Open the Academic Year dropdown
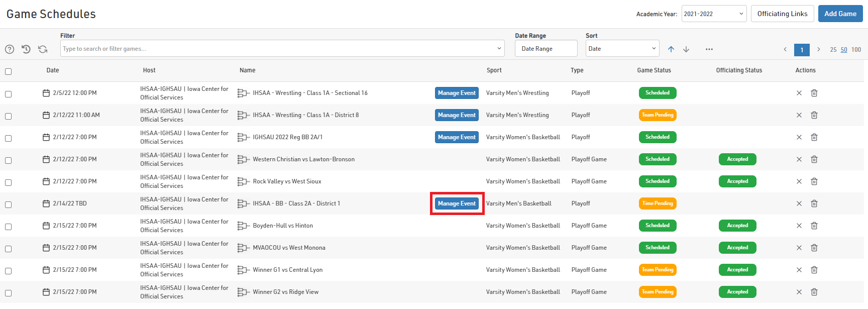The image size is (868, 309). pos(714,14)
